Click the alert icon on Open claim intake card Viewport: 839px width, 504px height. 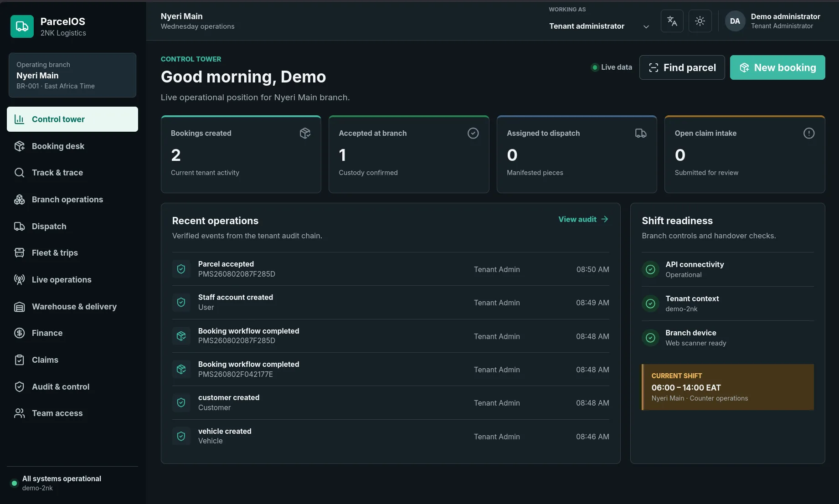click(809, 133)
